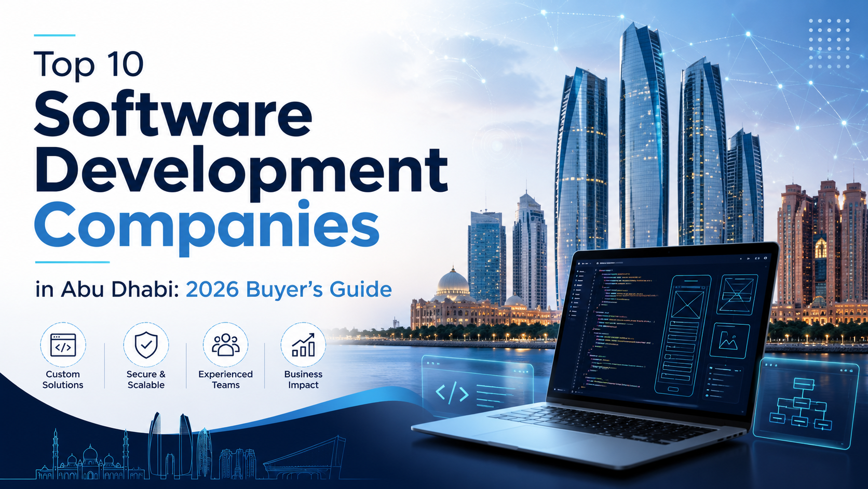Click the dot grid pattern in corner
The width and height of the screenshot is (868, 489).
(829, 44)
